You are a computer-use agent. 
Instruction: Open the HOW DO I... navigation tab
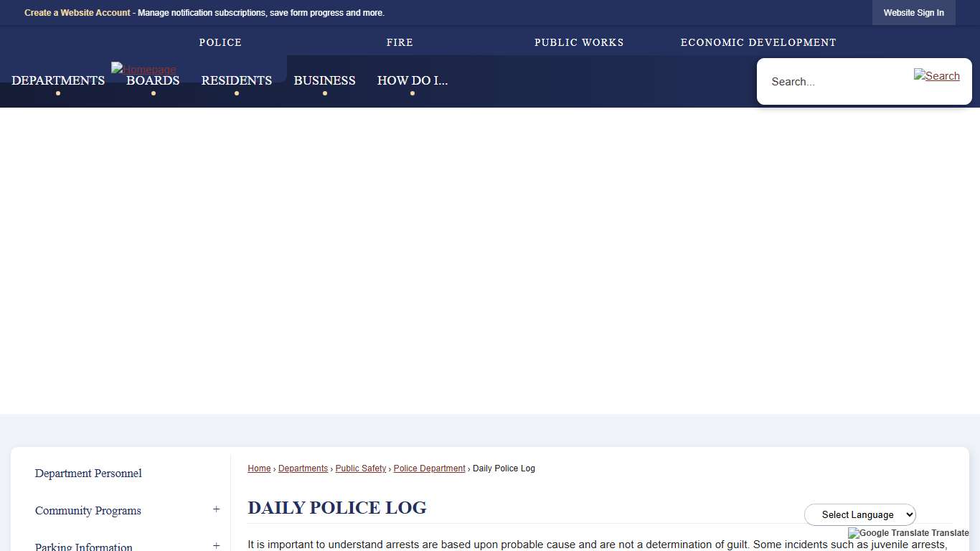(412, 80)
